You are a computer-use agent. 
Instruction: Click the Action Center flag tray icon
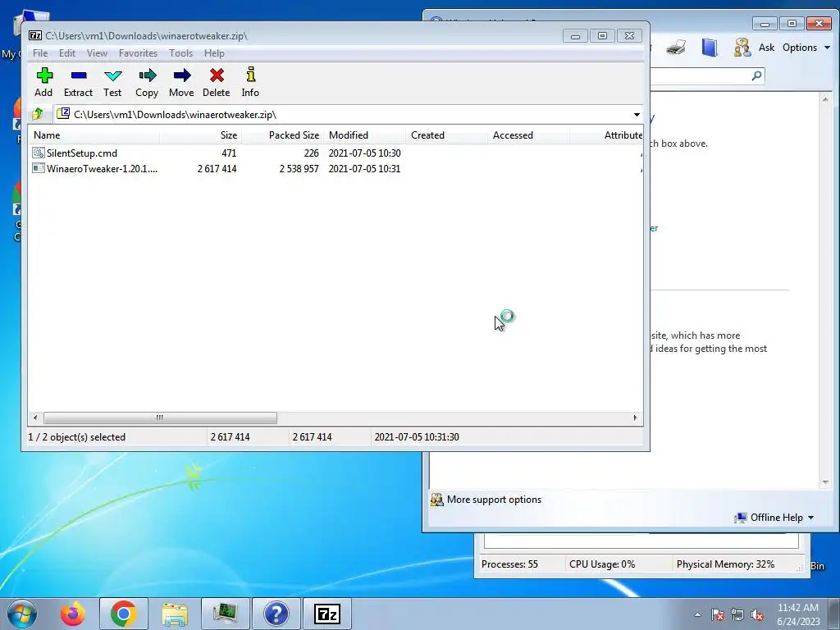718,614
